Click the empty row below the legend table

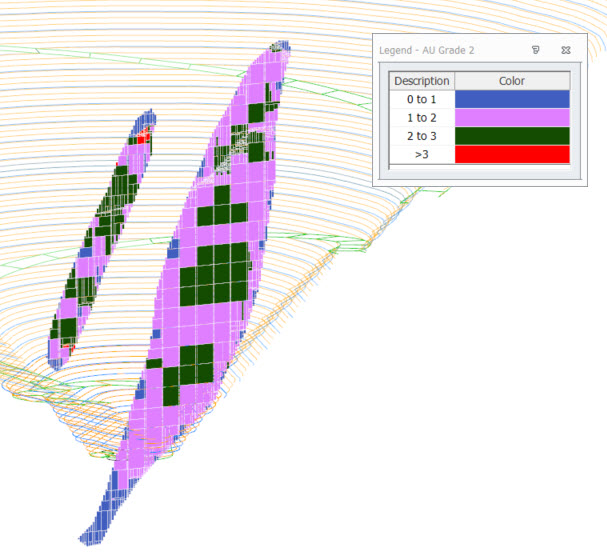pyautogui.click(x=479, y=172)
